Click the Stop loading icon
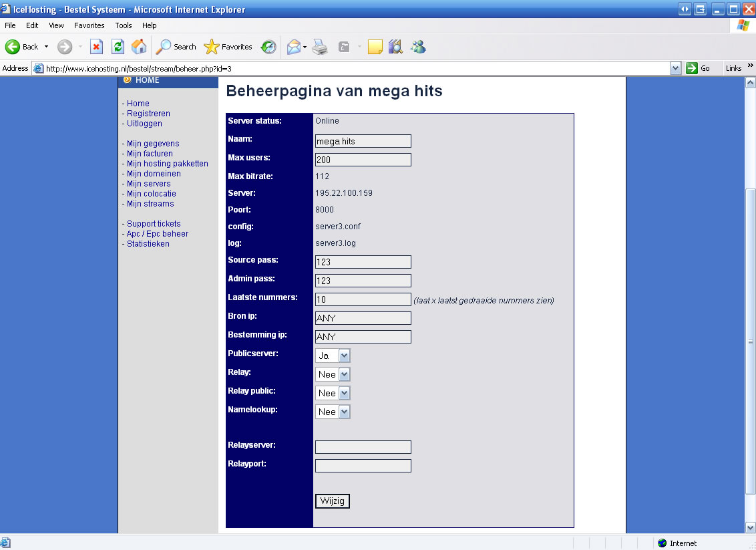The height and width of the screenshot is (550, 756). tap(96, 47)
